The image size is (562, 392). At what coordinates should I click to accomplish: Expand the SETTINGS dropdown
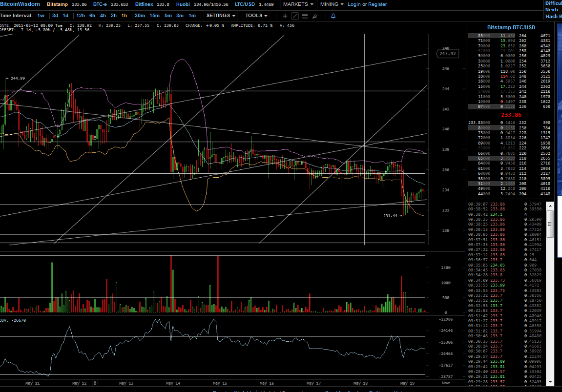tap(221, 16)
